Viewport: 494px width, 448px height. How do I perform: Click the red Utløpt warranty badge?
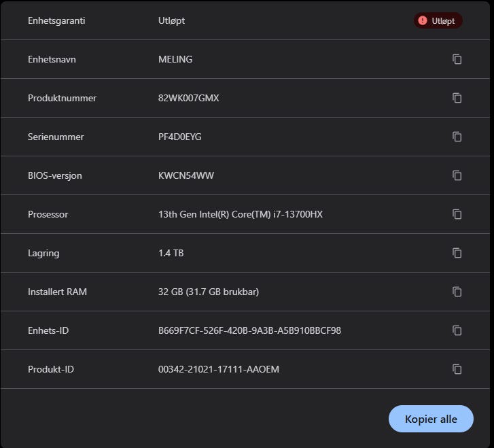[x=438, y=21]
